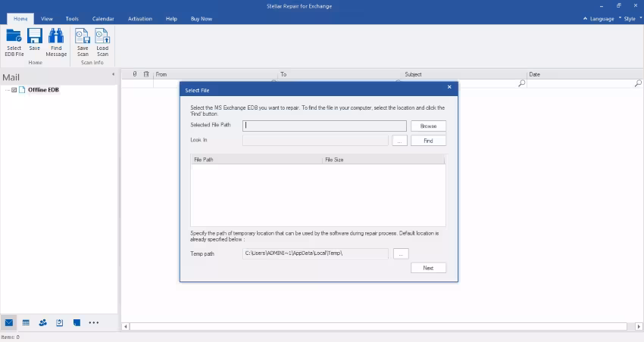Screen dimensions: 644x342
Task: Click the Mail pane heading
Action: pyautogui.click(x=11, y=77)
